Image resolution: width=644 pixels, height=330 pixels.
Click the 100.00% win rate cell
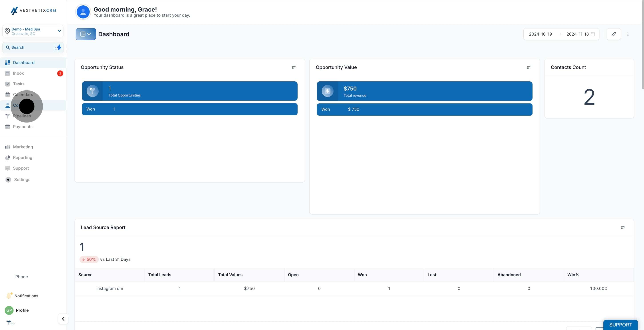pos(599,289)
